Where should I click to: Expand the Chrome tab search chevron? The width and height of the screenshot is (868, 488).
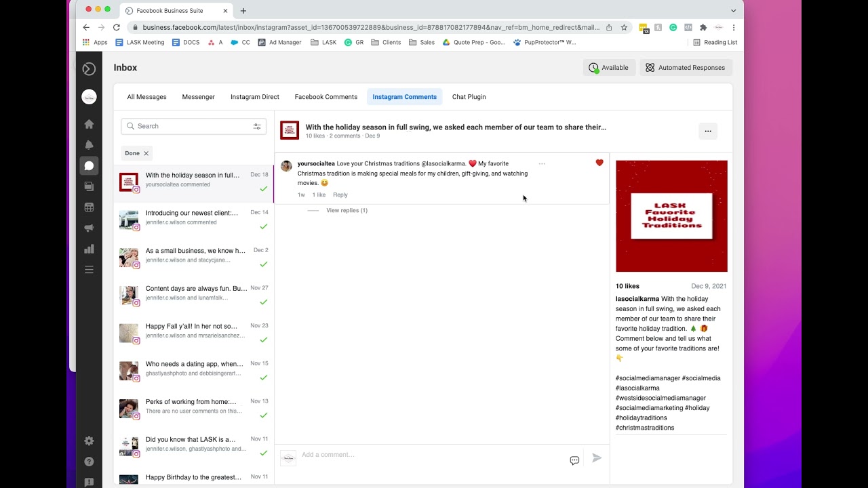point(733,10)
